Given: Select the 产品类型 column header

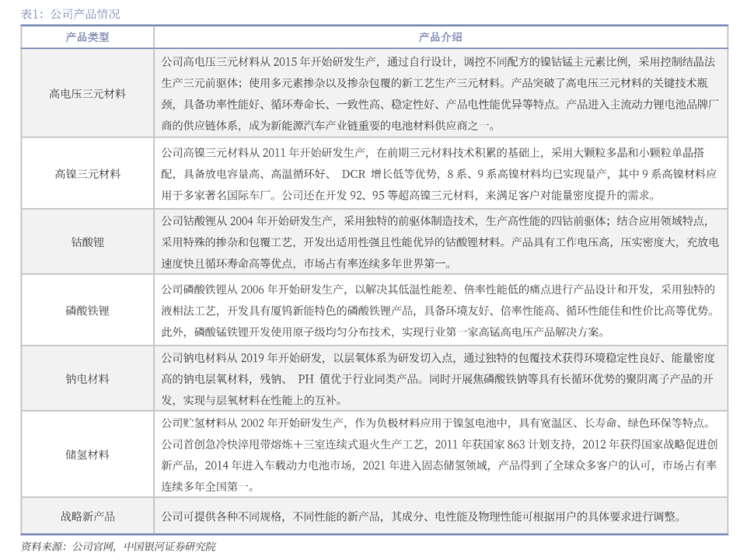Looking at the screenshot, I should tap(87, 37).
